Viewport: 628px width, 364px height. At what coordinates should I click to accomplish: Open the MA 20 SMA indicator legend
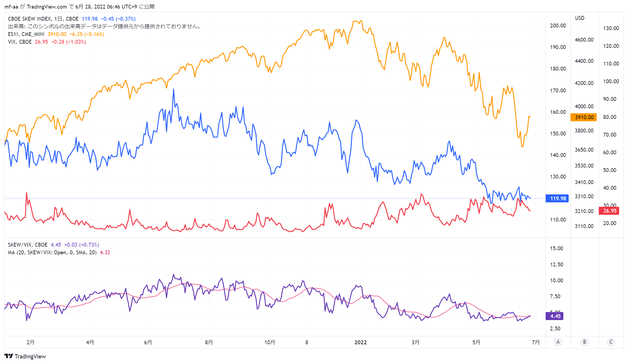coord(52,252)
